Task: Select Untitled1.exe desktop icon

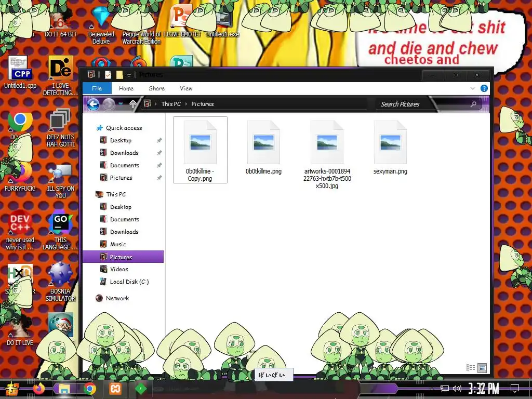Action: [222, 23]
